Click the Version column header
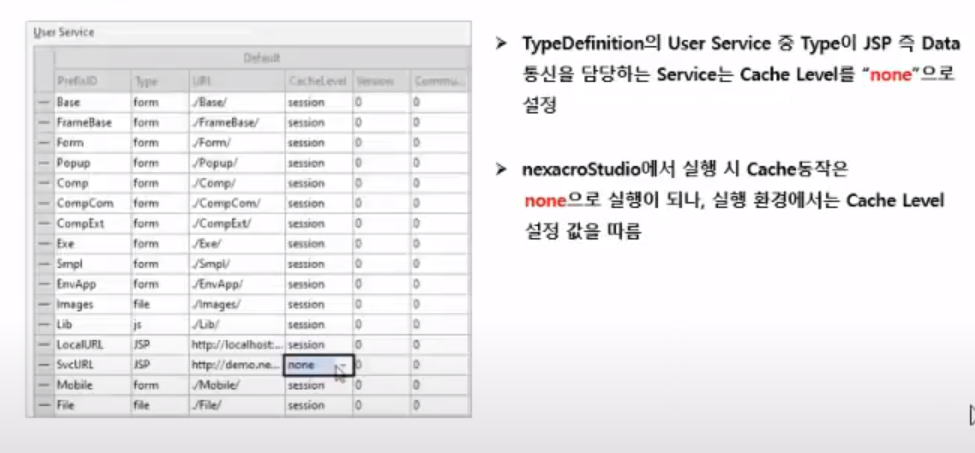The height and width of the screenshot is (453, 975). pyautogui.click(x=381, y=82)
